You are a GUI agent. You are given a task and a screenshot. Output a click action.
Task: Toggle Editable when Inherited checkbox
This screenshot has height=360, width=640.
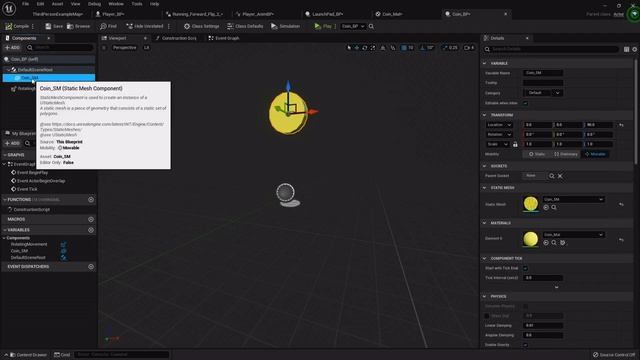coord(525,103)
